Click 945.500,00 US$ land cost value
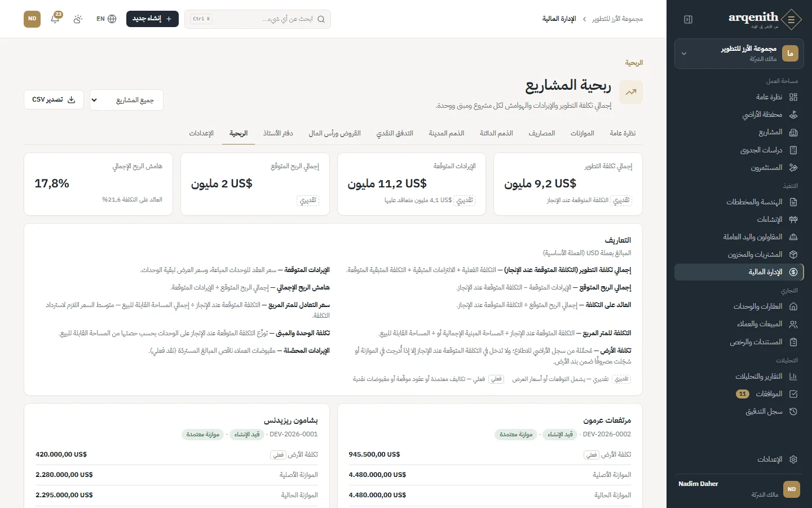 click(x=374, y=454)
